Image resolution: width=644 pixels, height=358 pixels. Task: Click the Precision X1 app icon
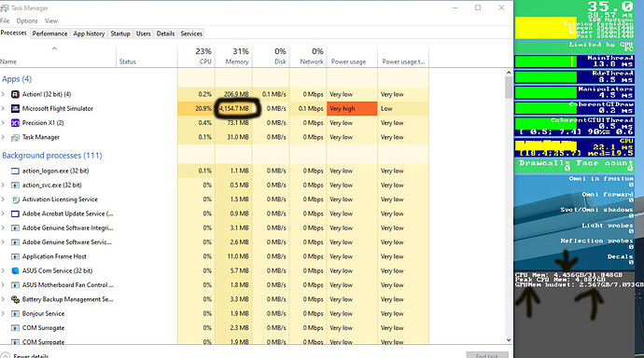click(15, 123)
